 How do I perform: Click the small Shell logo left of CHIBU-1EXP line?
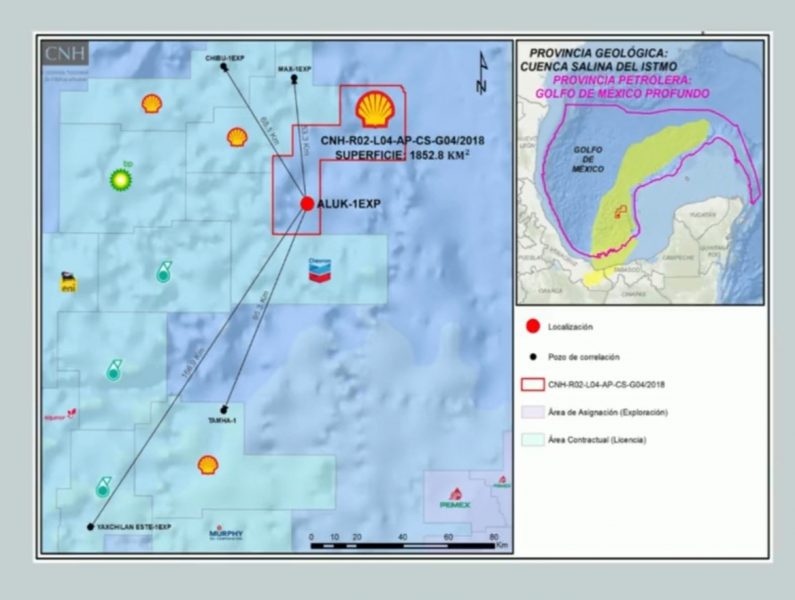152,104
